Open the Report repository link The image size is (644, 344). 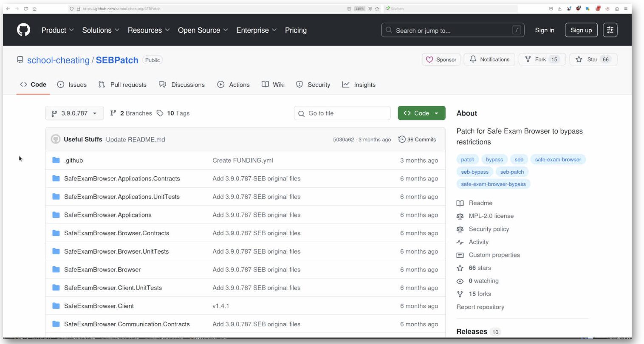click(480, 307)
